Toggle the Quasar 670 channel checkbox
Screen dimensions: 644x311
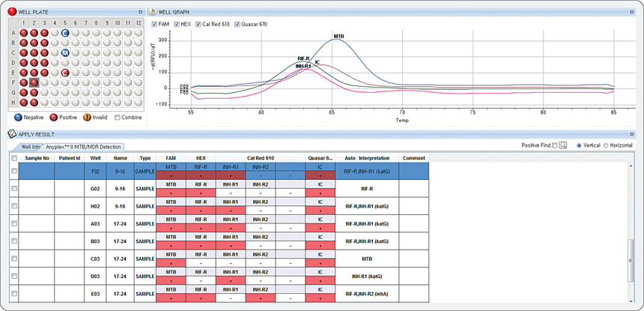click(237, 25)
